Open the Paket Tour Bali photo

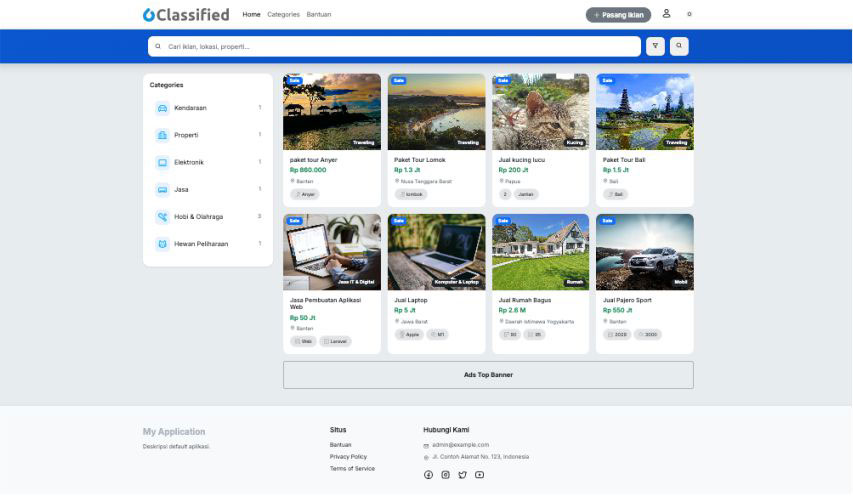(645, 112)
